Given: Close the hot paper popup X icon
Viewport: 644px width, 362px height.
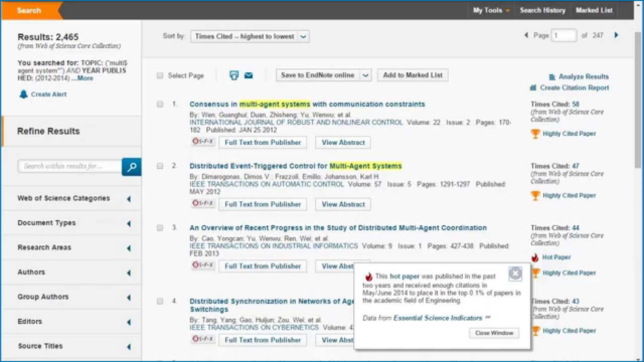Looking at the screenshot, I should click(x=515, y=274).
